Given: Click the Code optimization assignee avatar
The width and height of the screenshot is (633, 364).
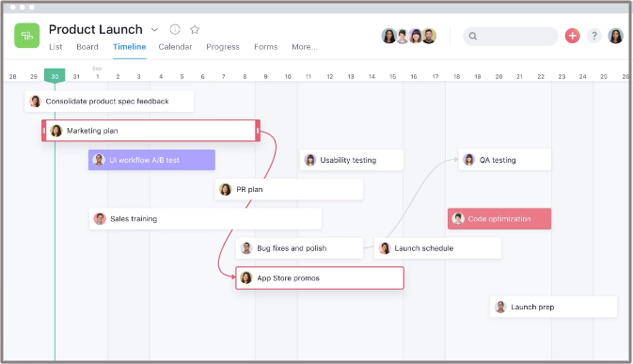Looking at the screenshot, I should click(x=458, y=219).
